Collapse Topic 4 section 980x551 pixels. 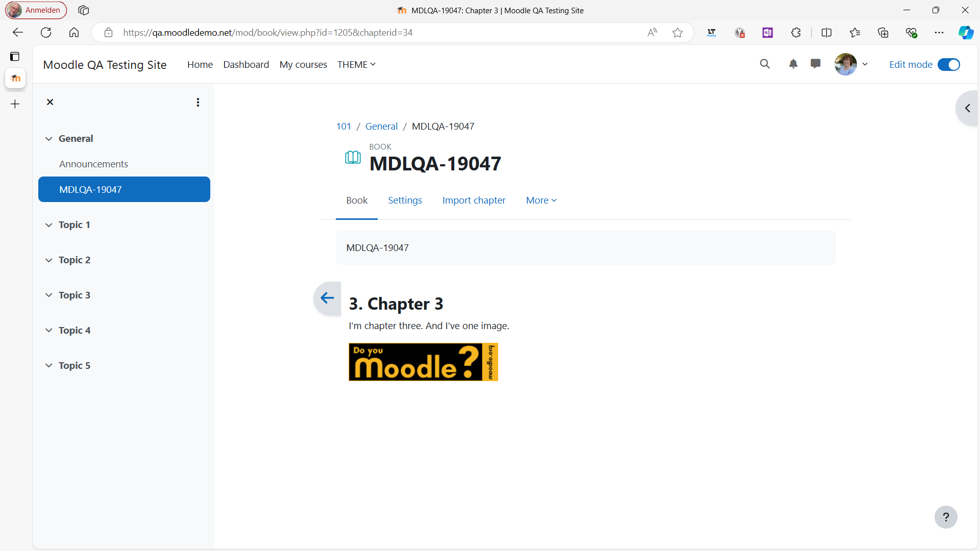click(x=48, y=331)
